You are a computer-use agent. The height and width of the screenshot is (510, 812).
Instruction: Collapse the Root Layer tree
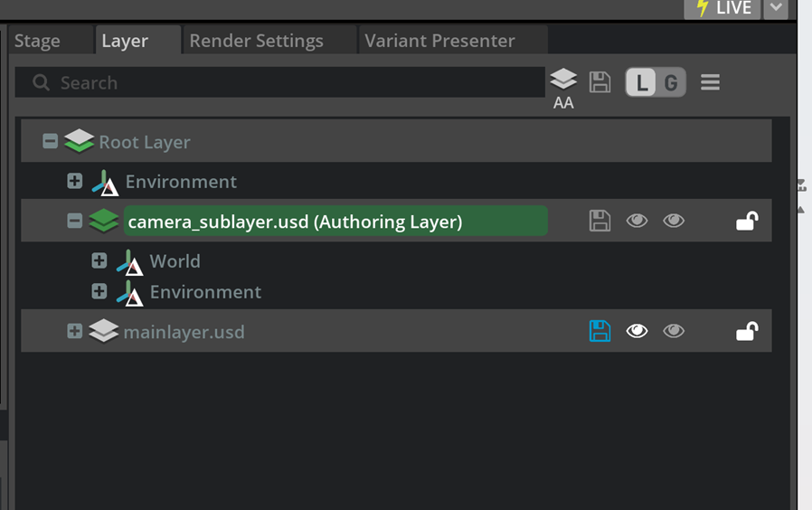(51, 141)
